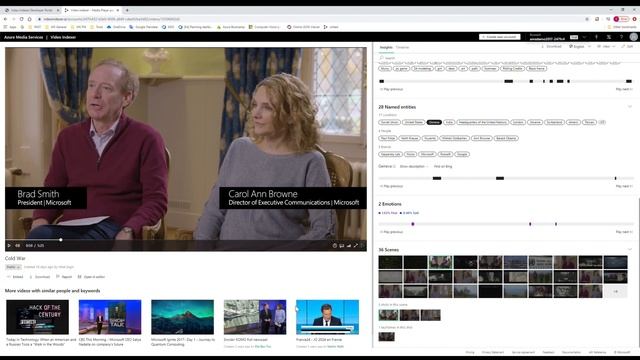Open the first scene thumbnail in Scenes
This screenshot has height=360, width=640.
390,262
